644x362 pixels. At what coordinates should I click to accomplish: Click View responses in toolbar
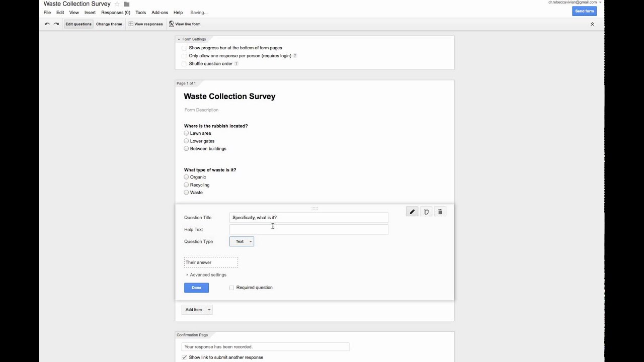pos(146,24)
